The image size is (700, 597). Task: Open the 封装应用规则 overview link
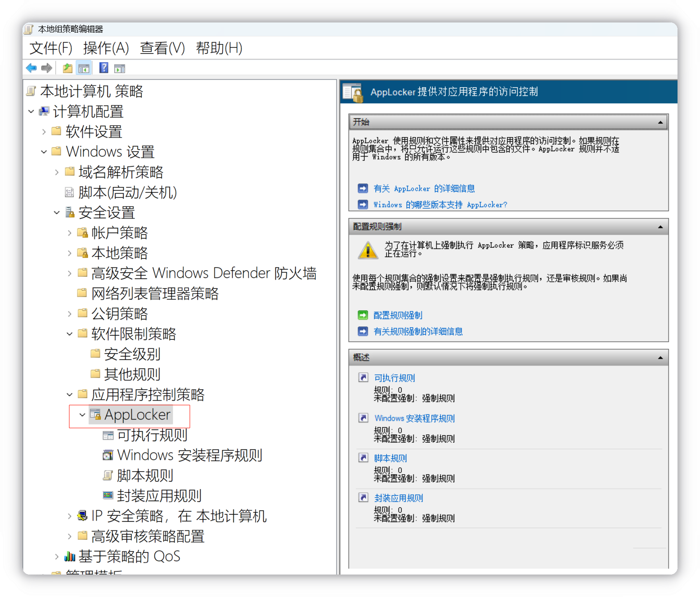(399, 498)
